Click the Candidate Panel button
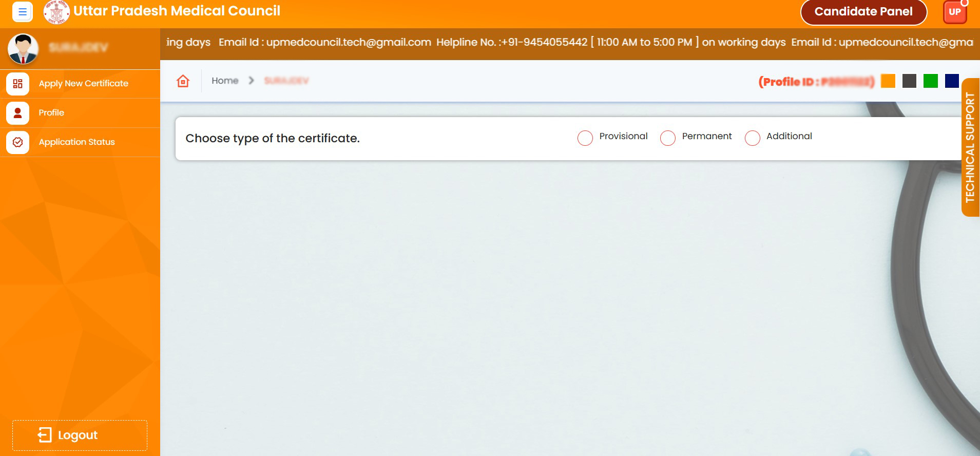This screenshot has height=456, width=980. click(x=863, y=12)
